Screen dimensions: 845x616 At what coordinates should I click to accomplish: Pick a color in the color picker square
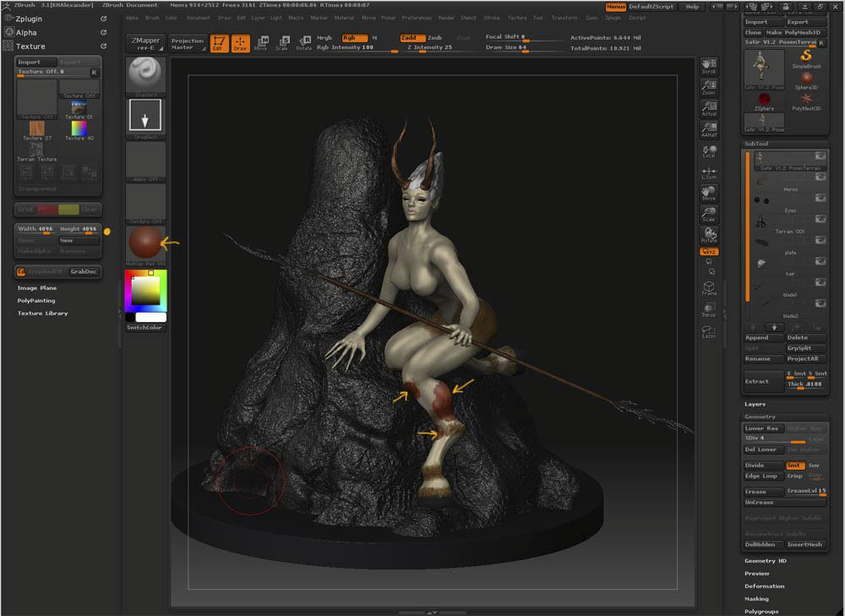click(144, 291)
